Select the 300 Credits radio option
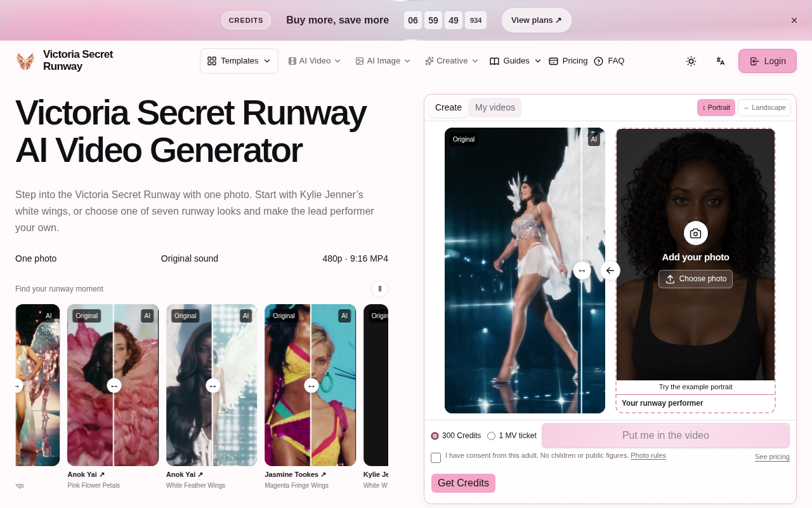 coord(435,436)
